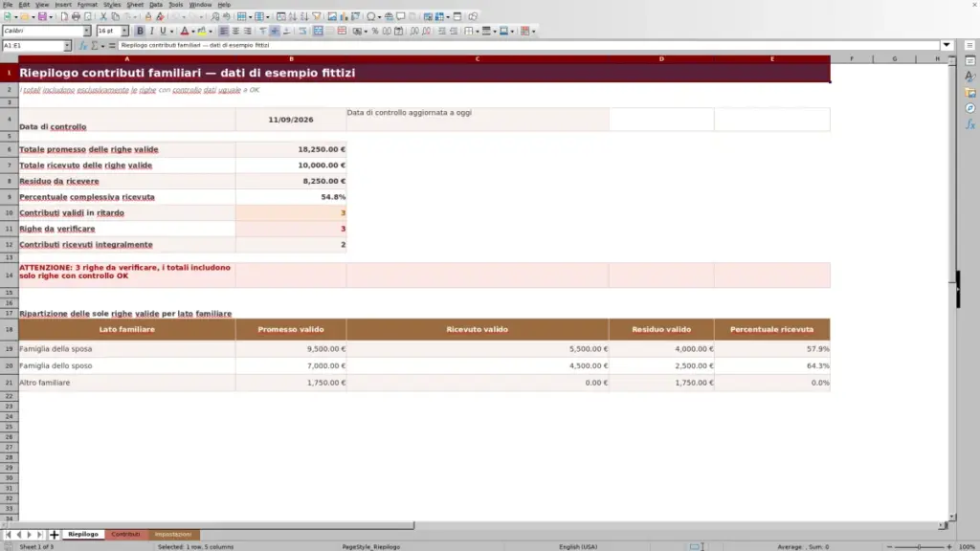The height and width of the screenshot is (551, 980).
Task: Open the Function Wizard beside the Name Box
Action: coord(83,46)
